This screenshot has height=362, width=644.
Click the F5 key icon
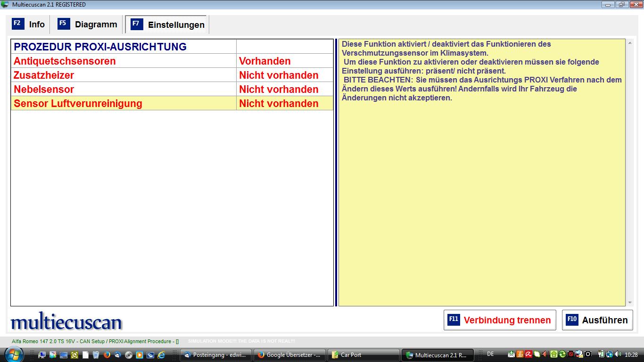click(63, 24)
